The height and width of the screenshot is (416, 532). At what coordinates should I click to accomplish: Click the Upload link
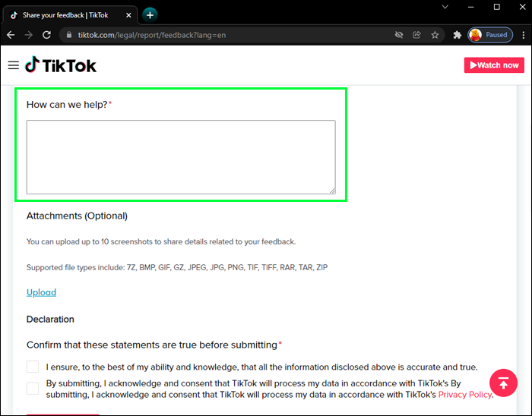(41, 292)
